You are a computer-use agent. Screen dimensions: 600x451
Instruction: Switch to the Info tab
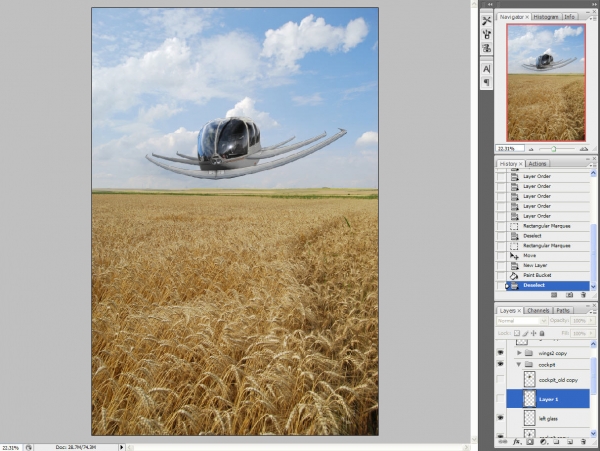click(x=569, y=17)
